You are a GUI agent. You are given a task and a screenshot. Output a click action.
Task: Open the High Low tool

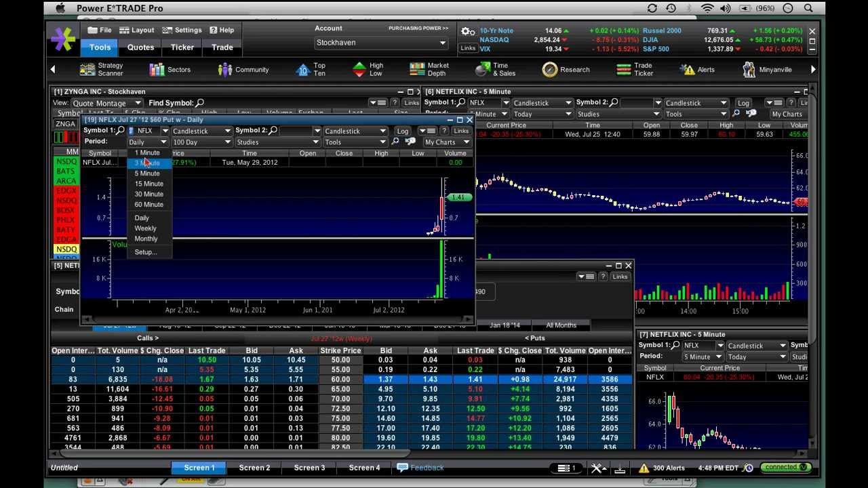(x=368, y=69)
